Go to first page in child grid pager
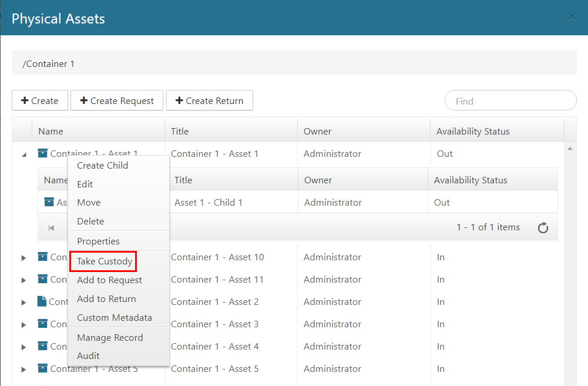 click(52, 227)
